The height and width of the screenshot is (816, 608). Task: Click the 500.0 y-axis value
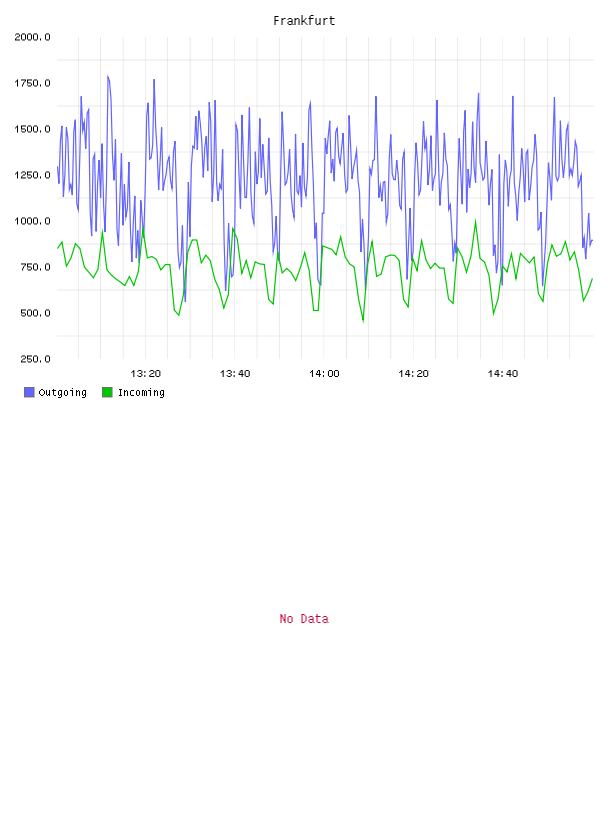click(x=35, y=313)
